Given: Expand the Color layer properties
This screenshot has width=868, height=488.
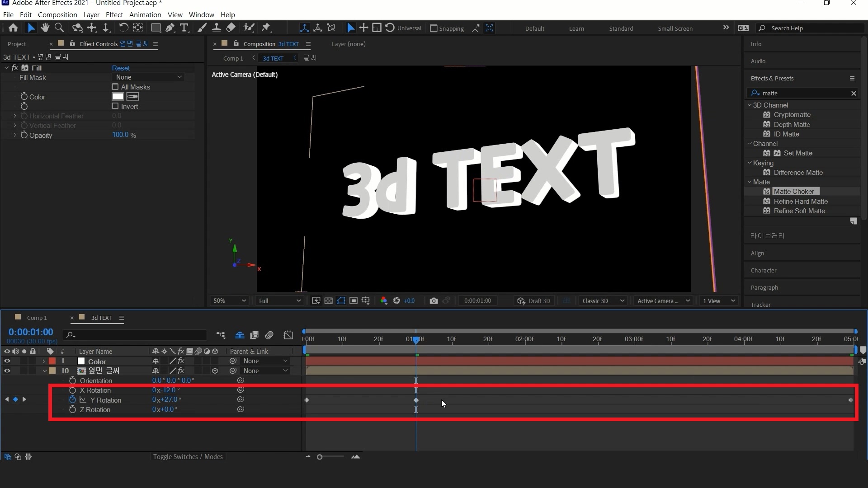Looking at the screenshot, I should (x=44, y=361).
